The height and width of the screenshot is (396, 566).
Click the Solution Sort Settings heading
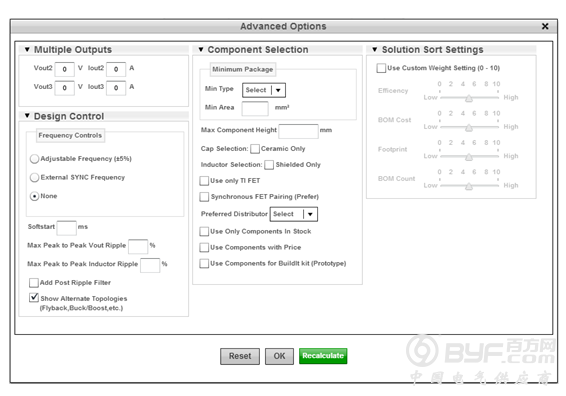[432, 49]
